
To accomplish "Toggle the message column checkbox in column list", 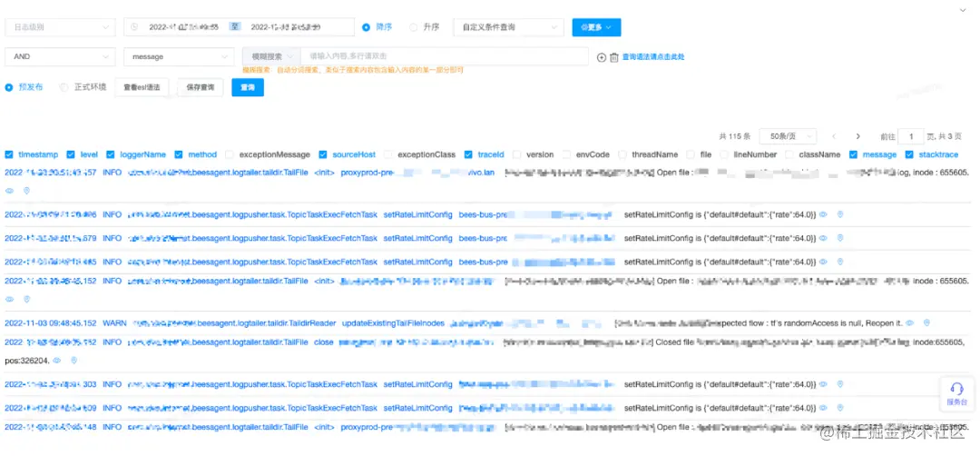I will point(854,154).
